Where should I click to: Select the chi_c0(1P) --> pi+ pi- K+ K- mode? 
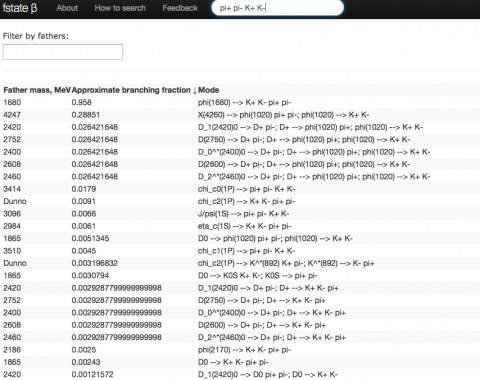coord(246,189)
